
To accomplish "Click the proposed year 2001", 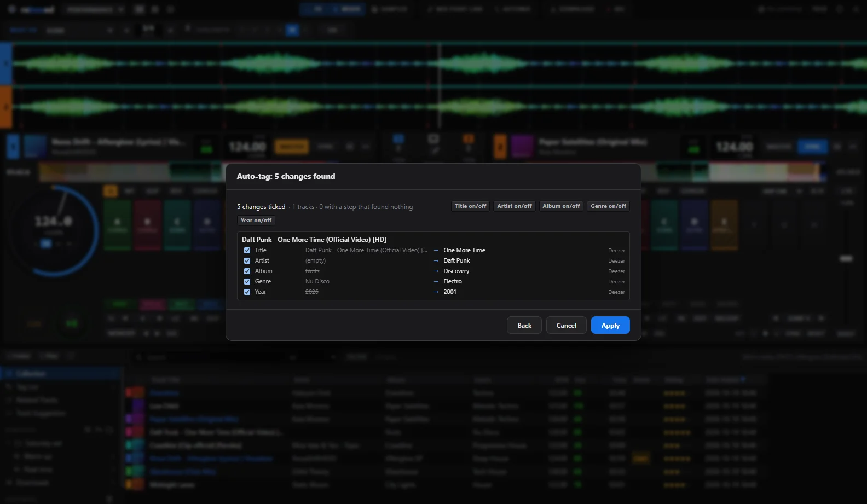I will tap(449, 292).
